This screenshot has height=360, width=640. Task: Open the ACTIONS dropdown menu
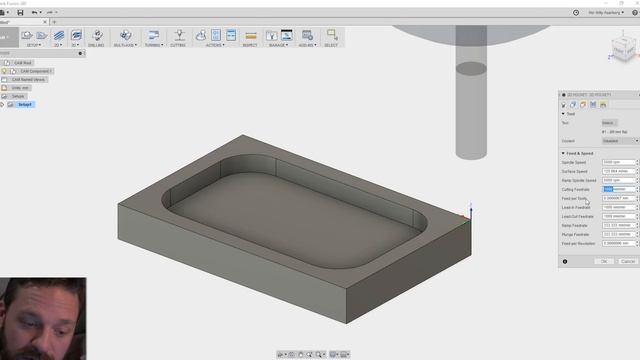(x=215, y=45)
